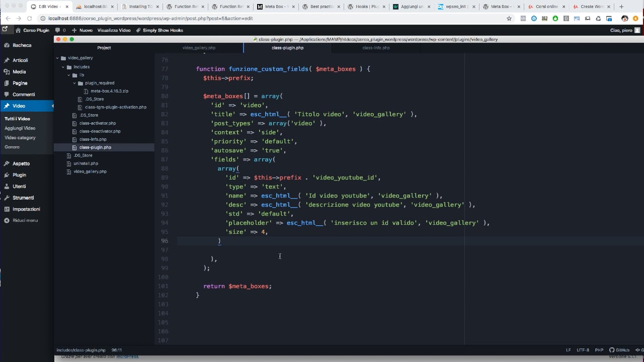This screenshot has height=362, width=644.
Task: Open Strumenti tools menu
Action: tap(23, 198)
